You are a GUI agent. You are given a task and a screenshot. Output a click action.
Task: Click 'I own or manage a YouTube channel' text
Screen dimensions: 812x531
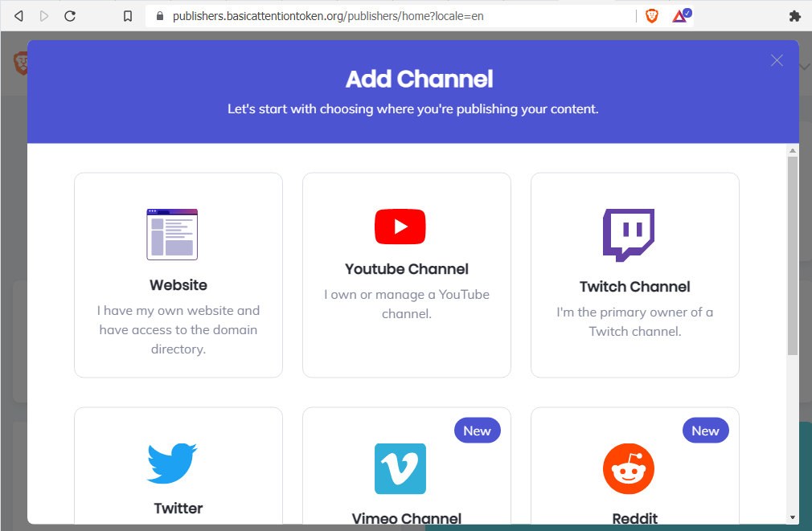coord(407,304)
